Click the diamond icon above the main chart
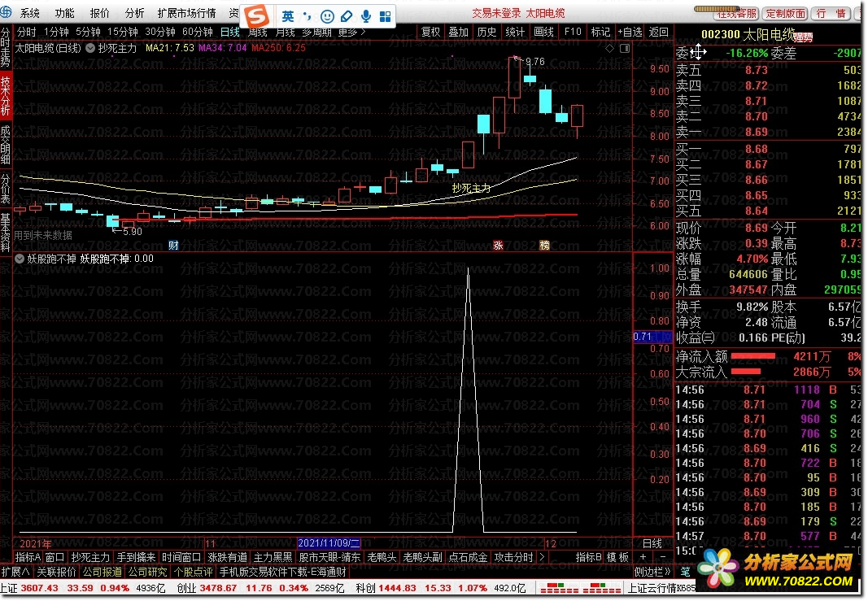Screen dimensions: 868x601 (x=609, y=49)
